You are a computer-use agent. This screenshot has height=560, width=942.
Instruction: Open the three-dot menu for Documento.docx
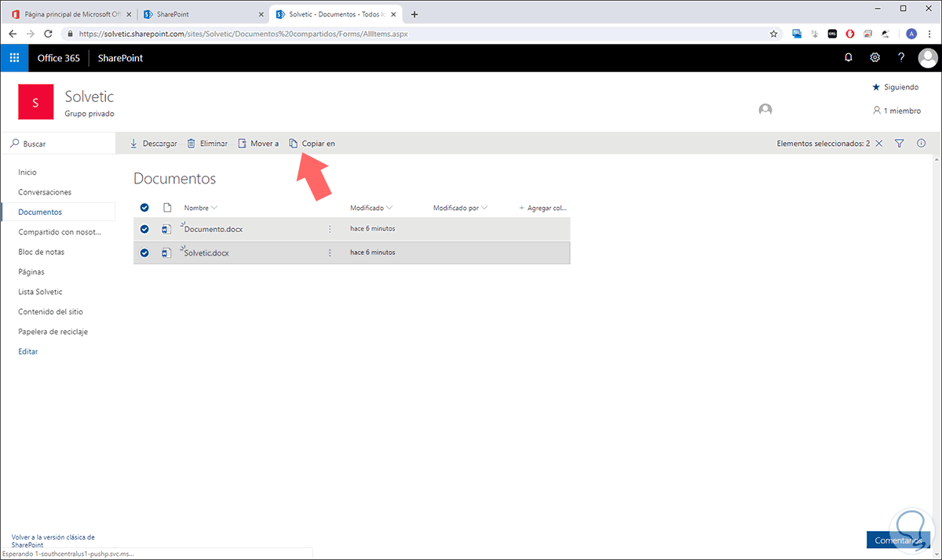click(330, 229)
